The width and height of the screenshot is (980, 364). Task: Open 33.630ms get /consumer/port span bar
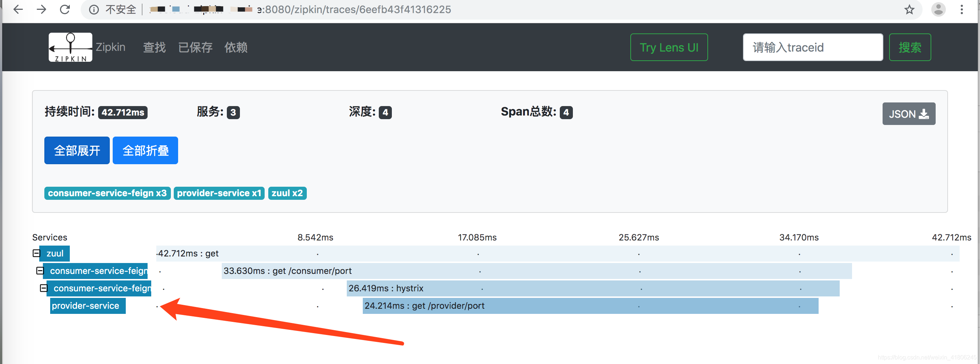point(537,271)
